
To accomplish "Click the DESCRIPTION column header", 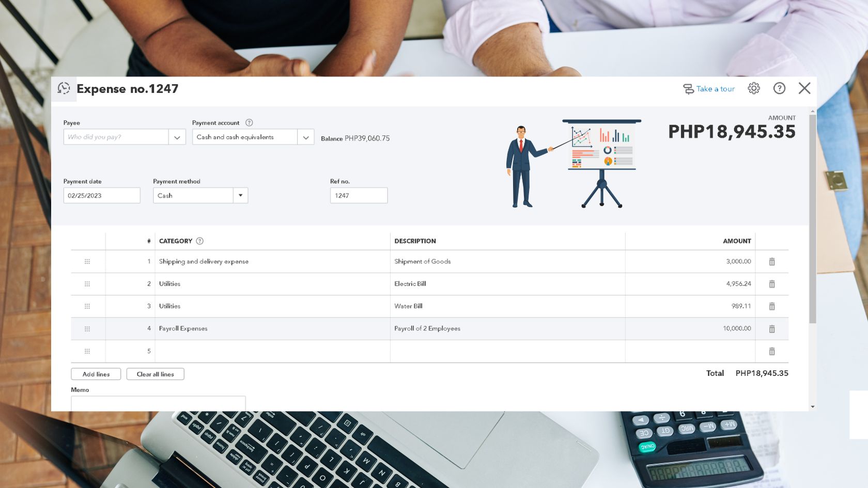I will pyautogui.click(x=415, y=241).
